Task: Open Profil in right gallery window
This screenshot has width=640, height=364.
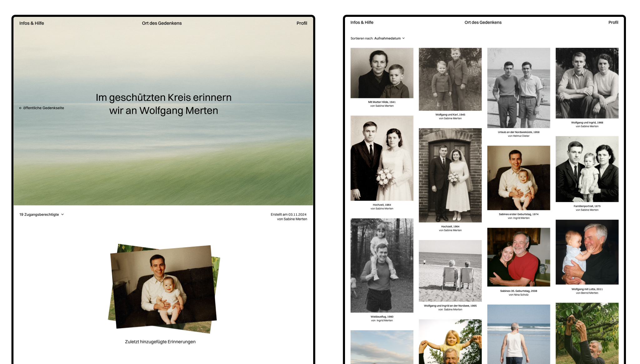Action: (x=613, y=22)
